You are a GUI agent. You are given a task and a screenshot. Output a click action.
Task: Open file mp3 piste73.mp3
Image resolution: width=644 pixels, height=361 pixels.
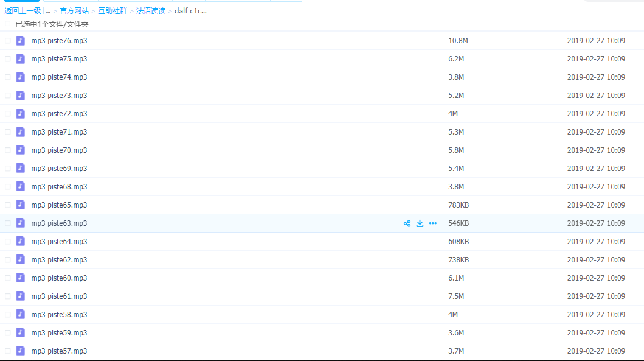tap(59, 96)
